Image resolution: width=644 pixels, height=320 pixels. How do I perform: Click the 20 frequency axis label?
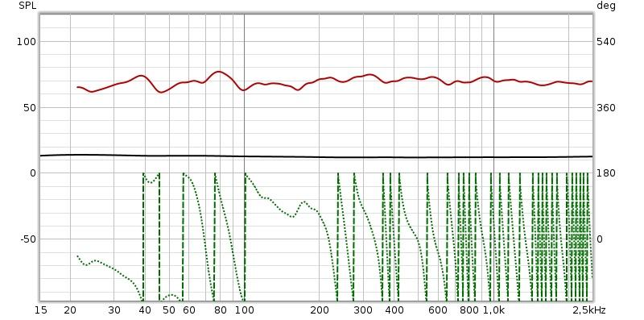coord(70,310)
